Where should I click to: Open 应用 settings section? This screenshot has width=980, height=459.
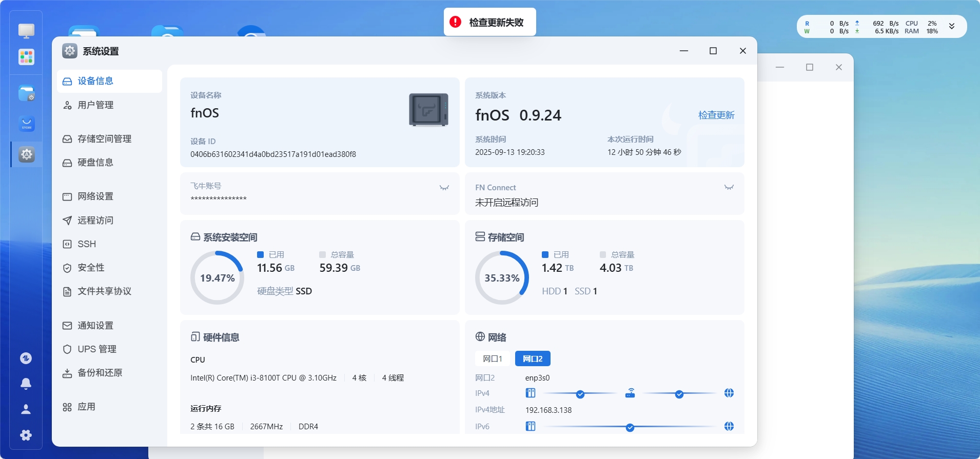109,407
